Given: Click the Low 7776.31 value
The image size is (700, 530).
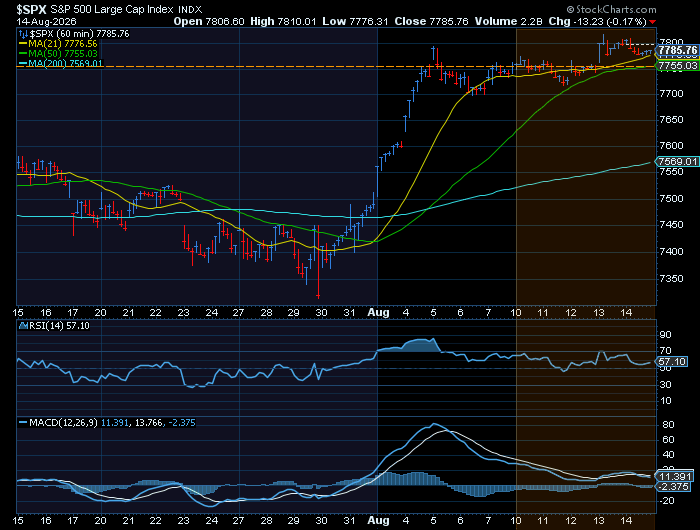Looking at the screenshot, I should coord(355,21).
